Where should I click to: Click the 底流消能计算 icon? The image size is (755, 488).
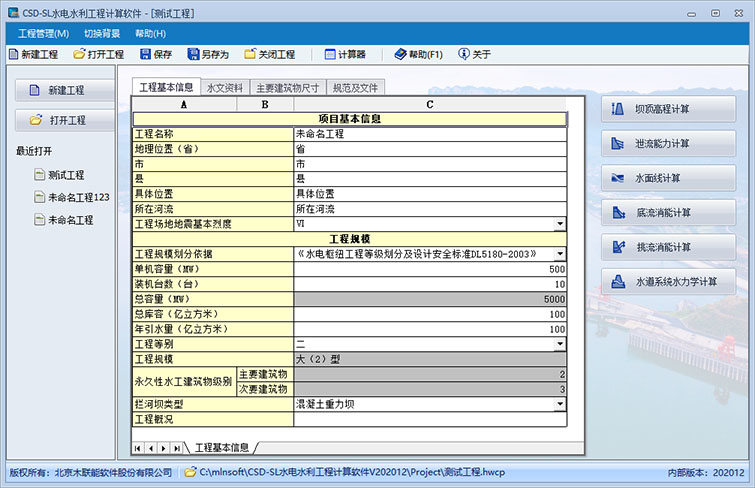pos(619,212)
